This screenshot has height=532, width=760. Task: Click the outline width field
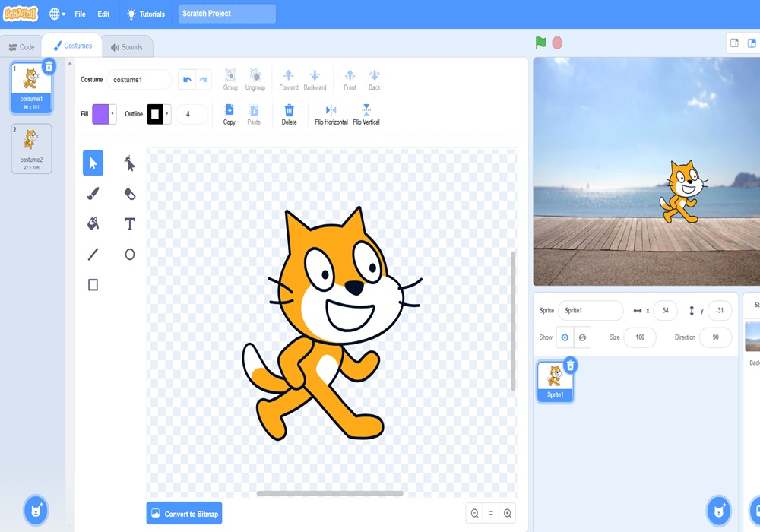click(x=192, y=114)
